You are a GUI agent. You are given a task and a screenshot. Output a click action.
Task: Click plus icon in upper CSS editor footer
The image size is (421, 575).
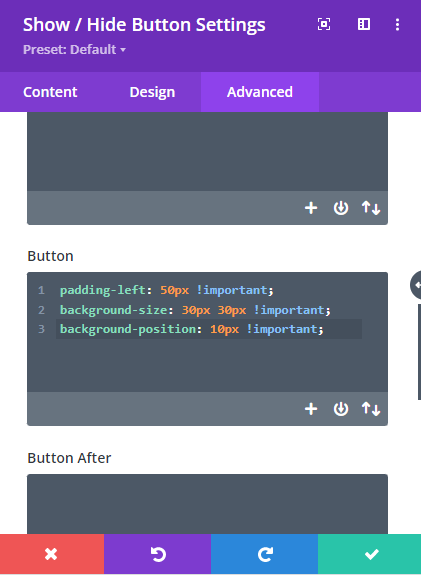(311, 208)
